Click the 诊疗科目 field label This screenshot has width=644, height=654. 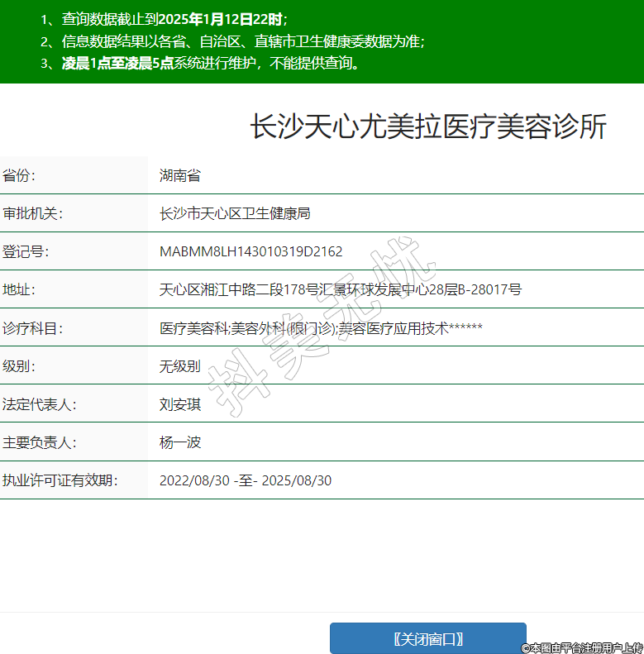click(x=33, y=328)
